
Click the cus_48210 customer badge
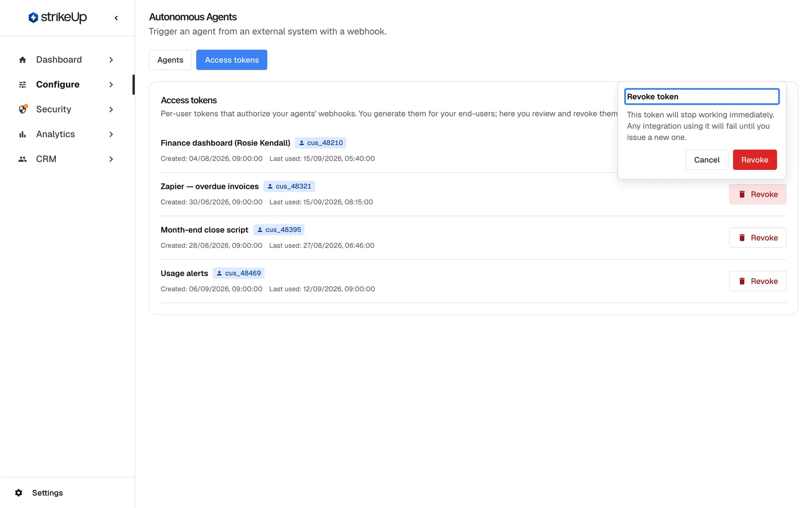point(320,143)
